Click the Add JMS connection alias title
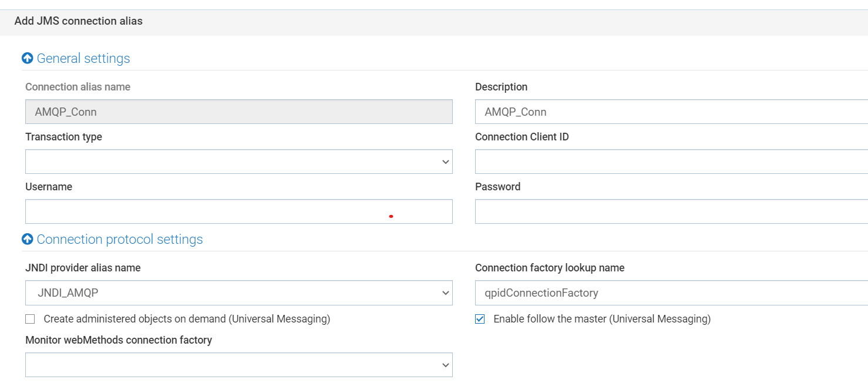 pyautogui.click(x=79, y=21)
